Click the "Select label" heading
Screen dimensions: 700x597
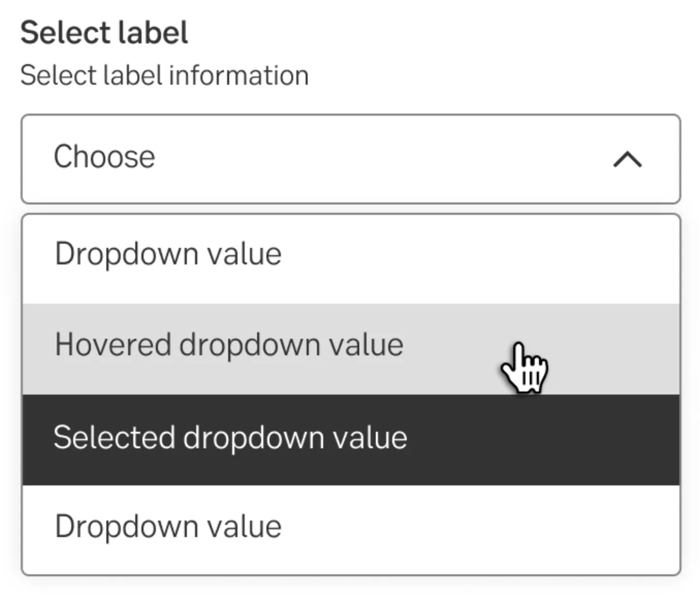pyautogui.click(x=104, y=33)
